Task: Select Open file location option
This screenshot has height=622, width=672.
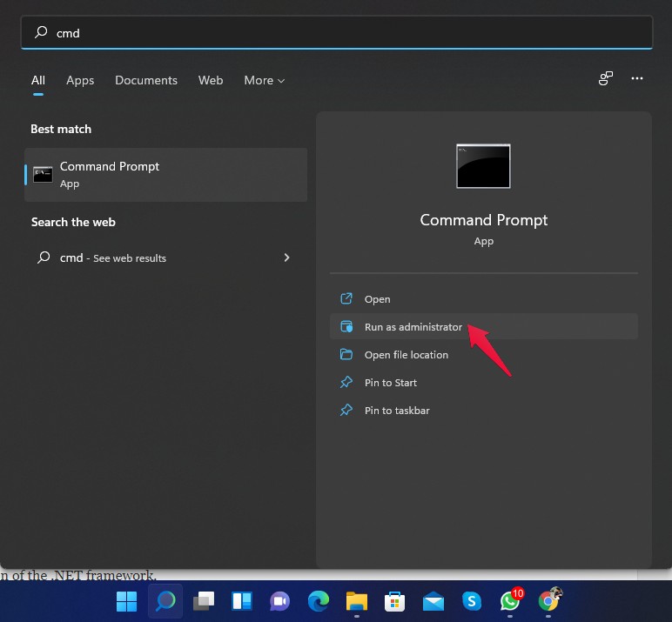Action: (406, 355)
